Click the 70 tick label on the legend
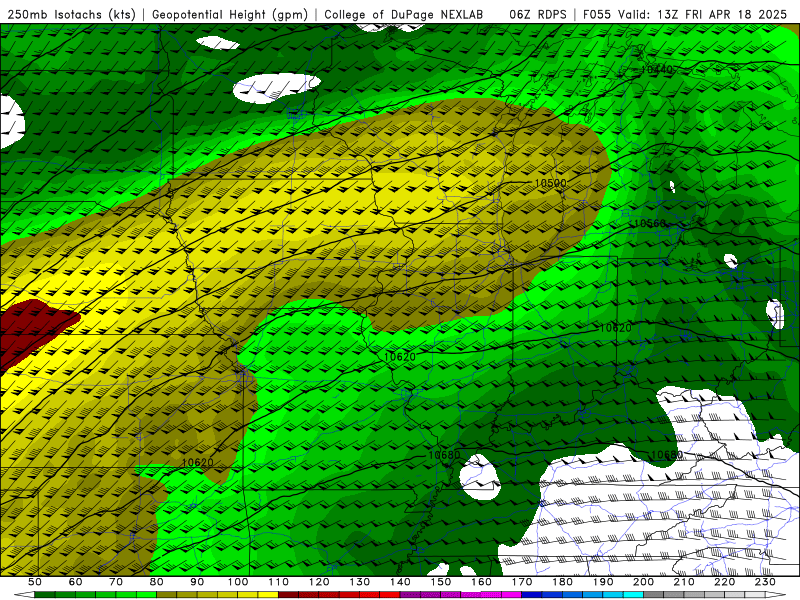 116,582
